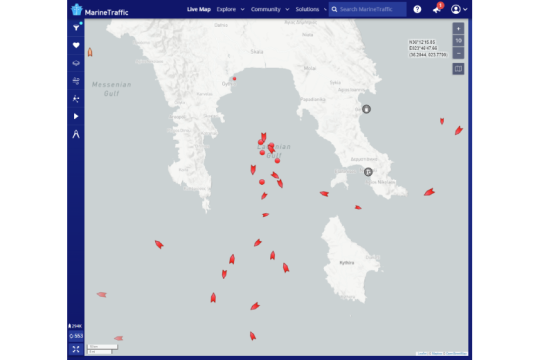Open the user account menu
This screenshot has height=360, width=540.
click(x=459, y=9)
